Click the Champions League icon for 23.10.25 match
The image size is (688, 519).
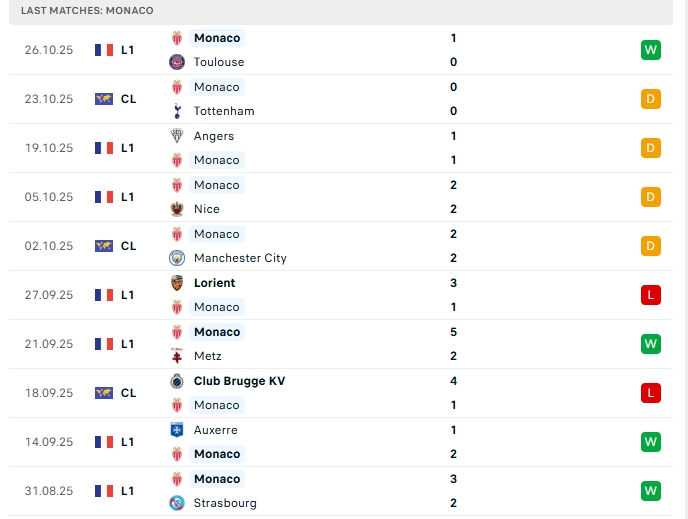pos(104,99)
